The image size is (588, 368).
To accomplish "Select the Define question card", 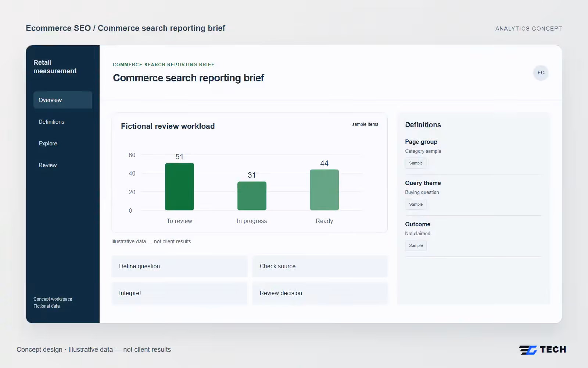I will click(x=179, y=266).
